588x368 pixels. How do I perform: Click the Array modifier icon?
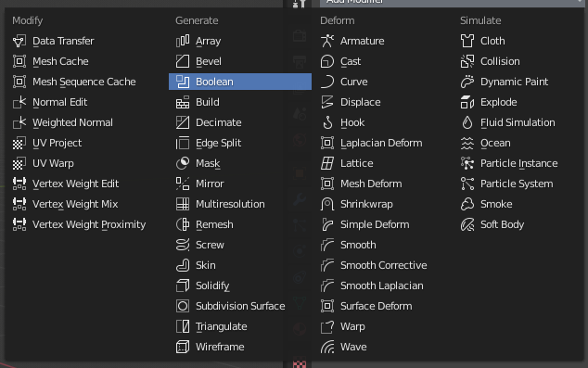click(183, 41)
